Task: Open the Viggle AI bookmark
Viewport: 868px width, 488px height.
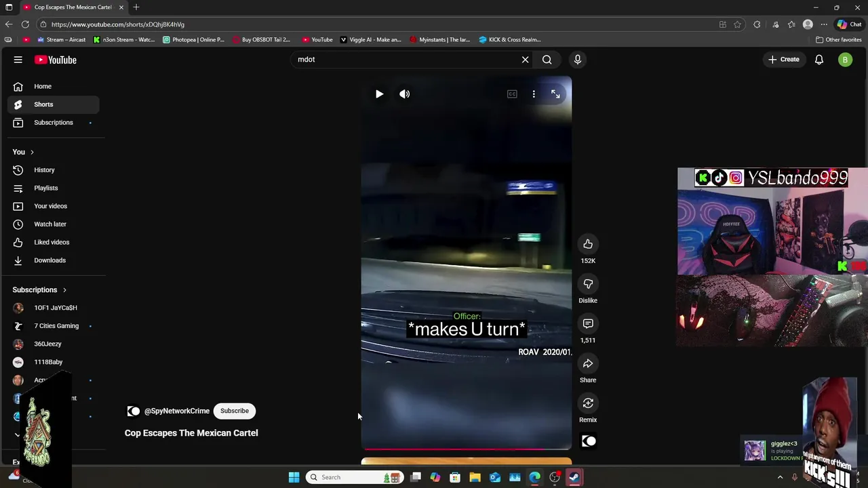Action: (371, 40)
